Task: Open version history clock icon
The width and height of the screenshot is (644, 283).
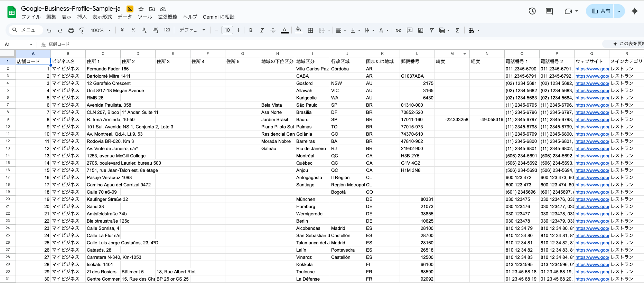Action: tap(532, 11)
